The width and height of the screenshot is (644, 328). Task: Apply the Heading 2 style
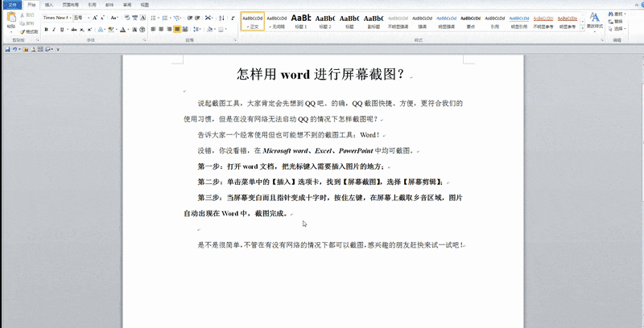[x=325, y=22]
